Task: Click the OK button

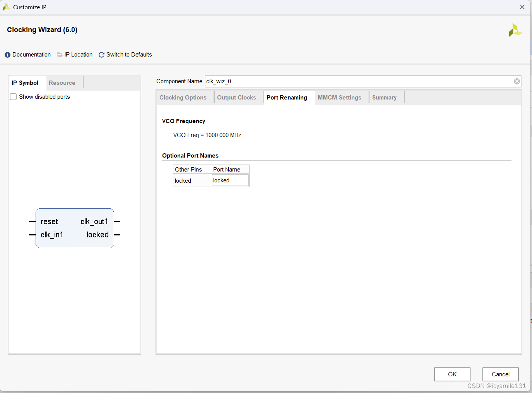Action: [452, 374]
